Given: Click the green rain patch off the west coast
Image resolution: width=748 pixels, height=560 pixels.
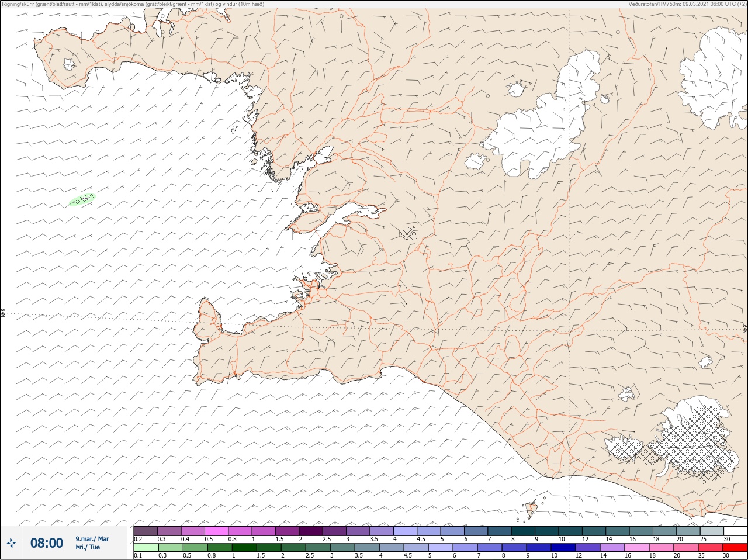Looking at the screenshot, I should click(x=81, y=200).
